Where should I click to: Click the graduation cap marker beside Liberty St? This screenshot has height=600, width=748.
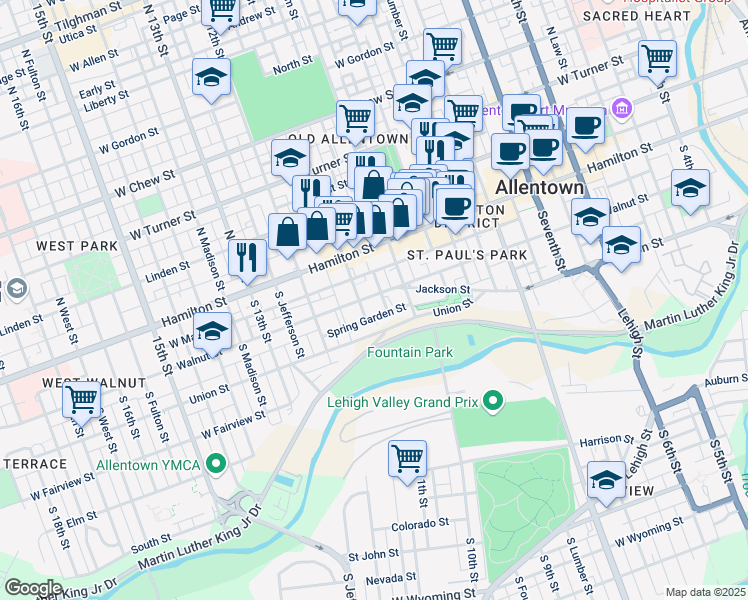coord(211,79)
